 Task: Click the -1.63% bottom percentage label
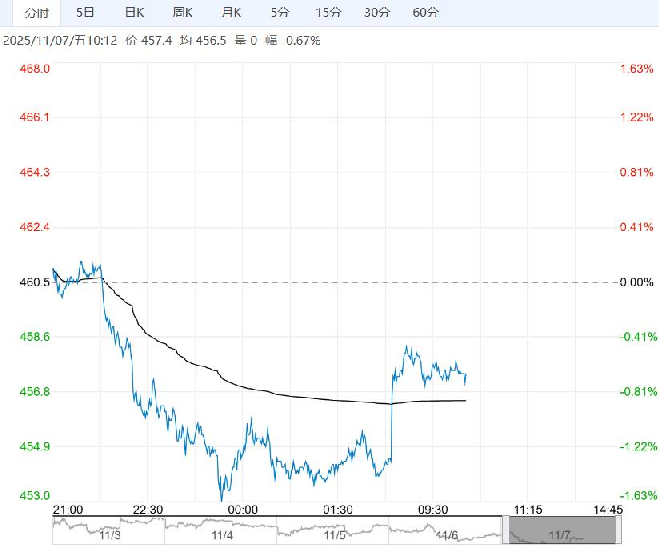coord(636,495)
